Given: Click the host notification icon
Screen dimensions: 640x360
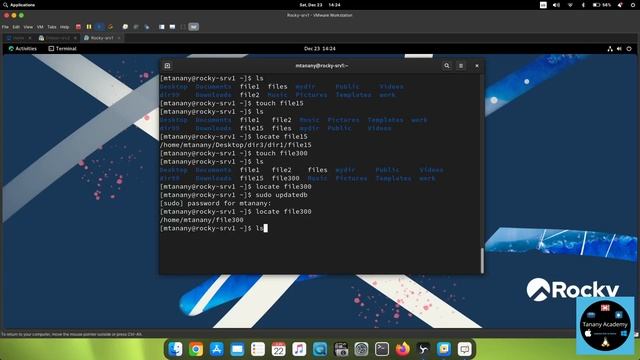Looking at the screenshot, I should 620,5.
